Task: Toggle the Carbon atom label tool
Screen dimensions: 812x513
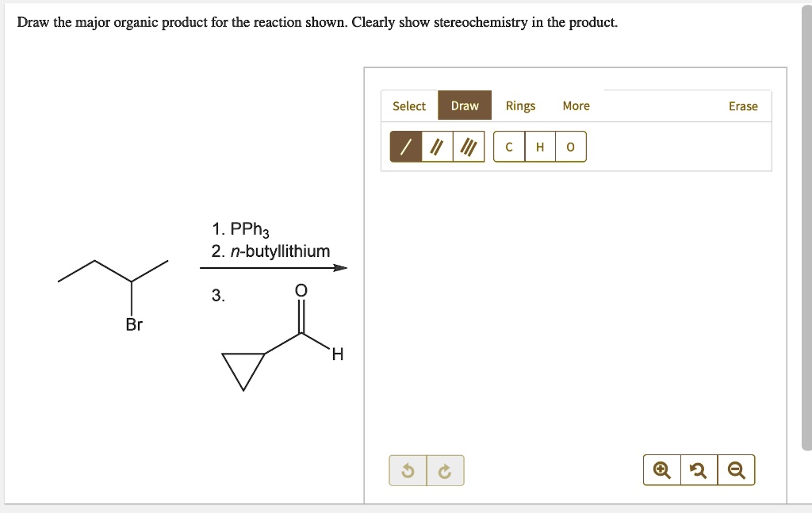Action: pyautogui.click(x=509, y=147)
